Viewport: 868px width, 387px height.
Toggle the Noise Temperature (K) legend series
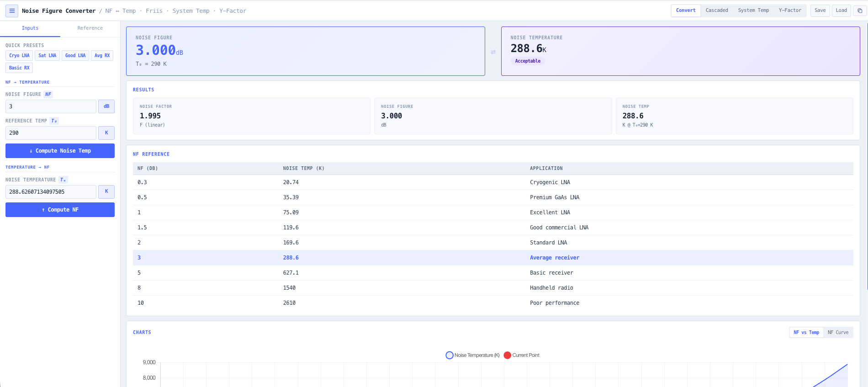(x=473, y=355)
